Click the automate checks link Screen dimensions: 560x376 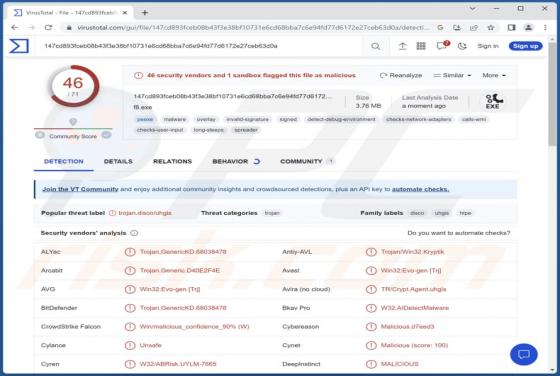[420, 189]
